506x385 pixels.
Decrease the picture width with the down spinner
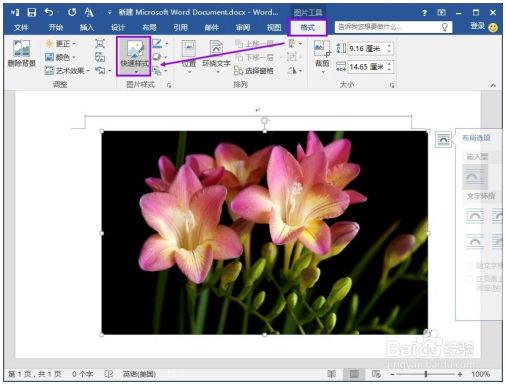389,70
